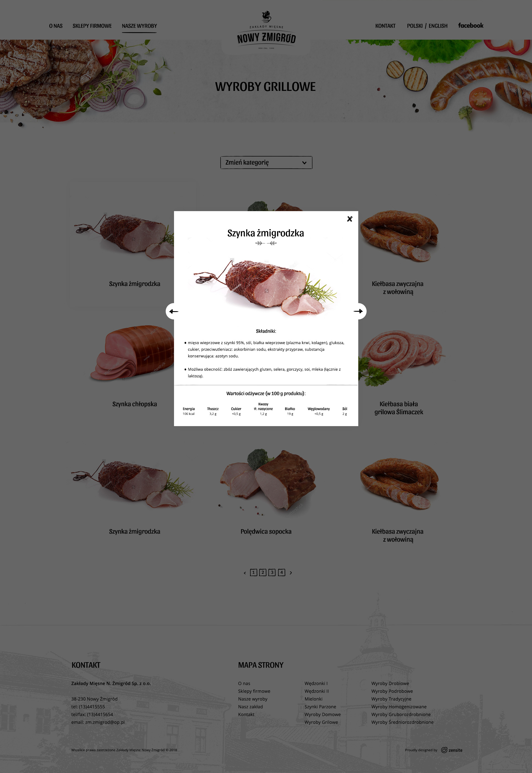This screenshot has width=532, height=773.
Task: Click the pagination previous chevron
Action: (245, 573)
